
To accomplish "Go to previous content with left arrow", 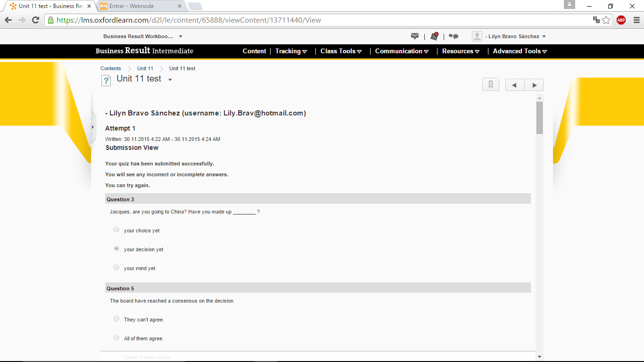I will 515,85.
